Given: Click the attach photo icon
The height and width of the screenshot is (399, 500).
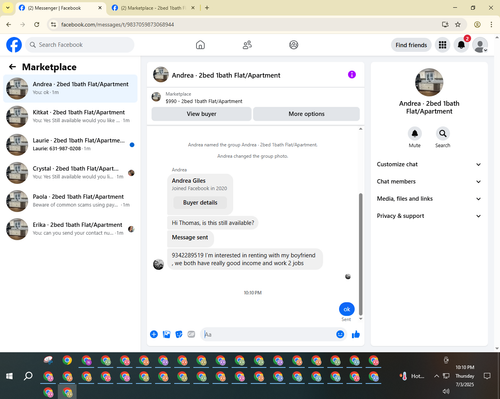Looking at the screenshot, I should point(166,334).
